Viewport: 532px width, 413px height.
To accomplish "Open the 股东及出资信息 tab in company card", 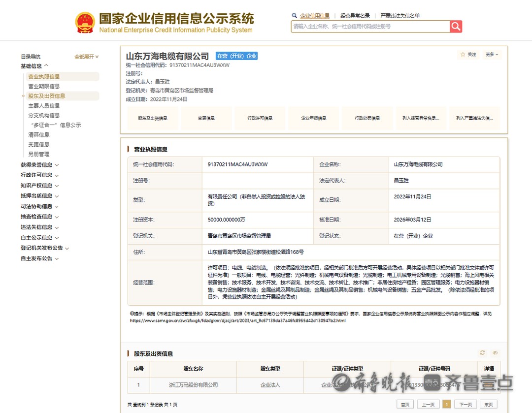I will 152,118.
